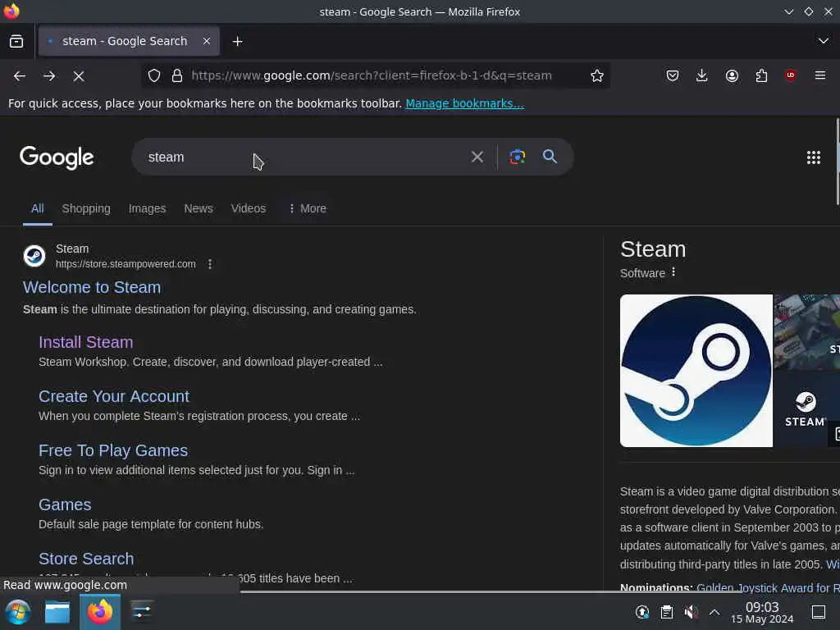Search by image with Google Lens icon
This screenshot has width=840, height=630.
[x=517, y=157]
